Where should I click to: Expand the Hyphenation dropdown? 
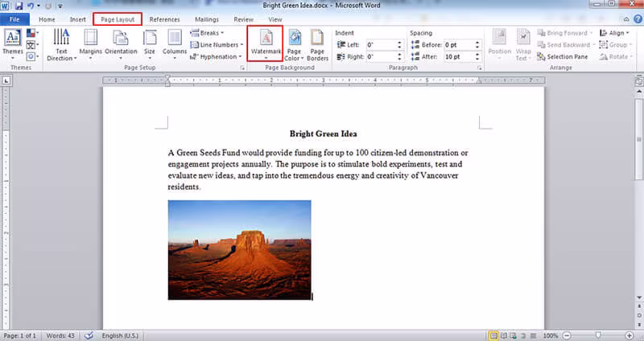tap(216, 56)
